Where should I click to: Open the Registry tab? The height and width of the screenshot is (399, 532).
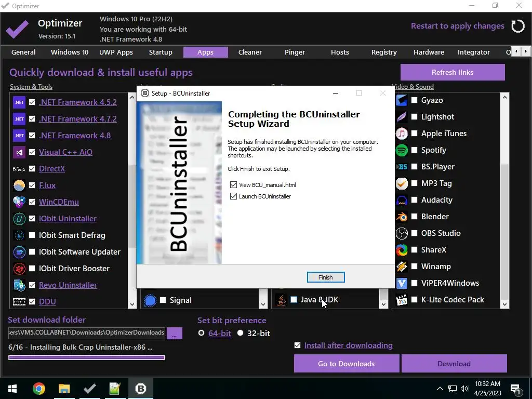[384, 52]
